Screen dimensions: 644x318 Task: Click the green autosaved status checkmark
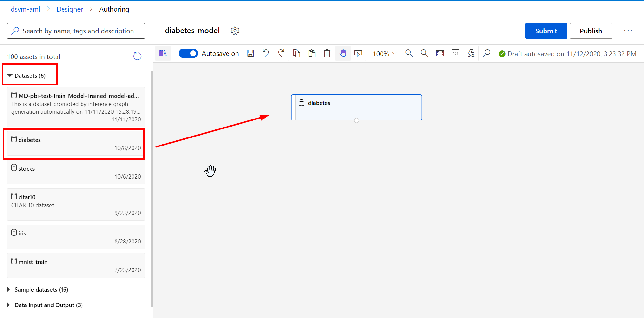(502, 54)
